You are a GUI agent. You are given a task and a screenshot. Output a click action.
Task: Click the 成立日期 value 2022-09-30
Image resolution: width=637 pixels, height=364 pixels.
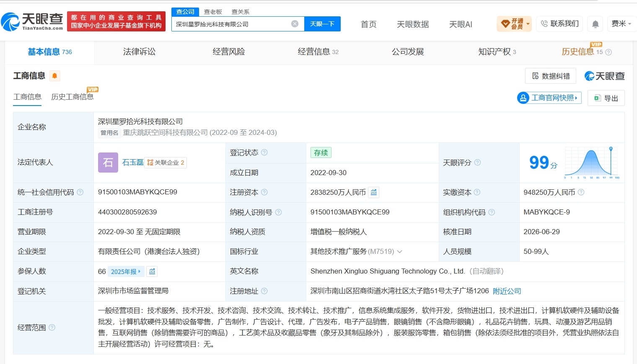click(329, 173)
